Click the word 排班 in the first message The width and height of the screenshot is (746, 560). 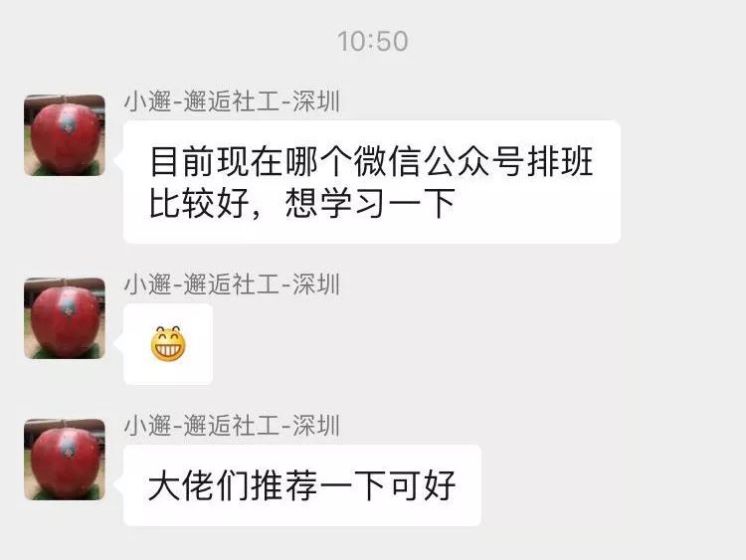559,161
